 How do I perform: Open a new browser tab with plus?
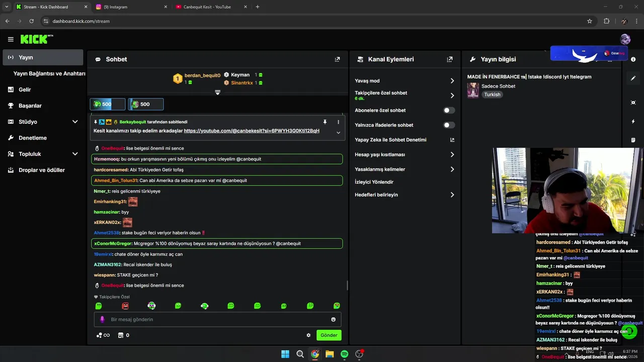(x=258, y=7)
